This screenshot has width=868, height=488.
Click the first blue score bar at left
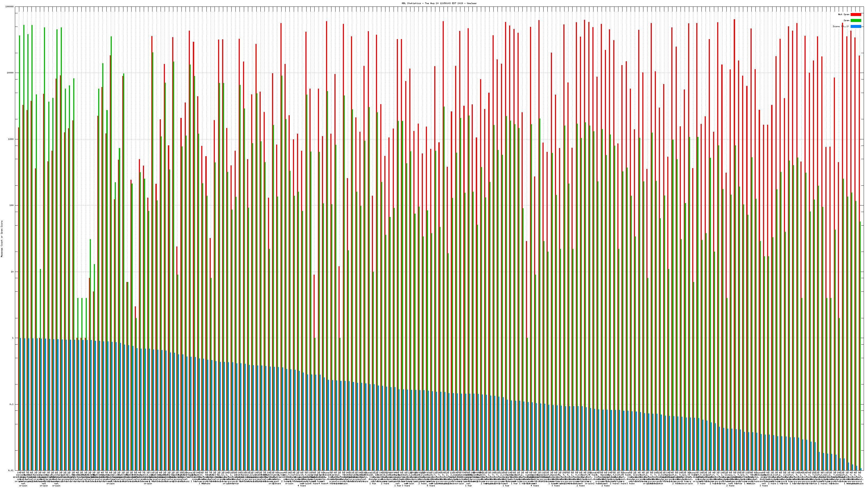pos(20,404)
